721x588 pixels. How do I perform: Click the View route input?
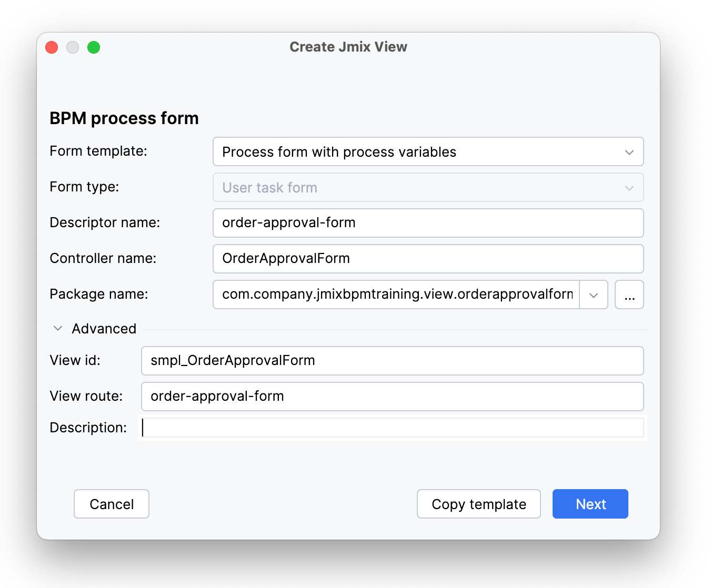(392, 397)
